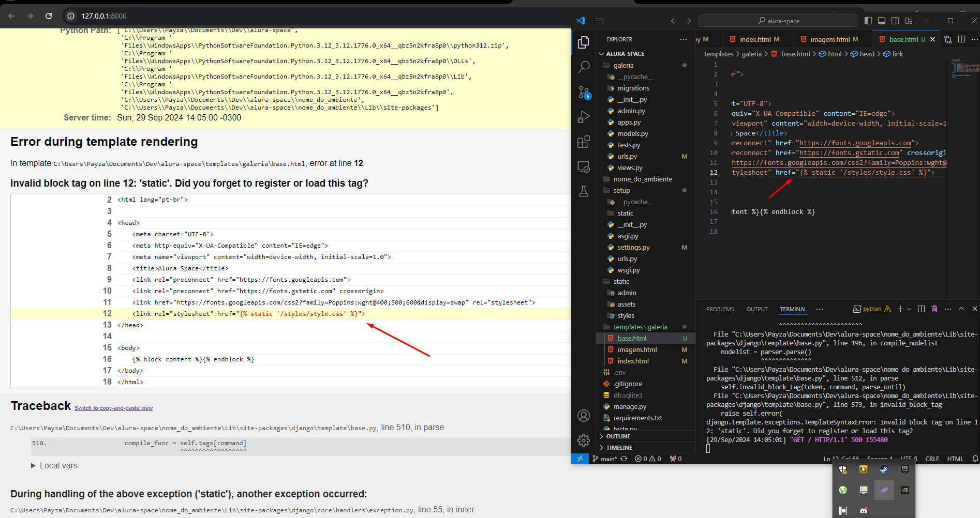Viewport: 980px width, 518px height.
Task: Switch to the PROBLEMS panel tab
Action: tap(720, 309)
